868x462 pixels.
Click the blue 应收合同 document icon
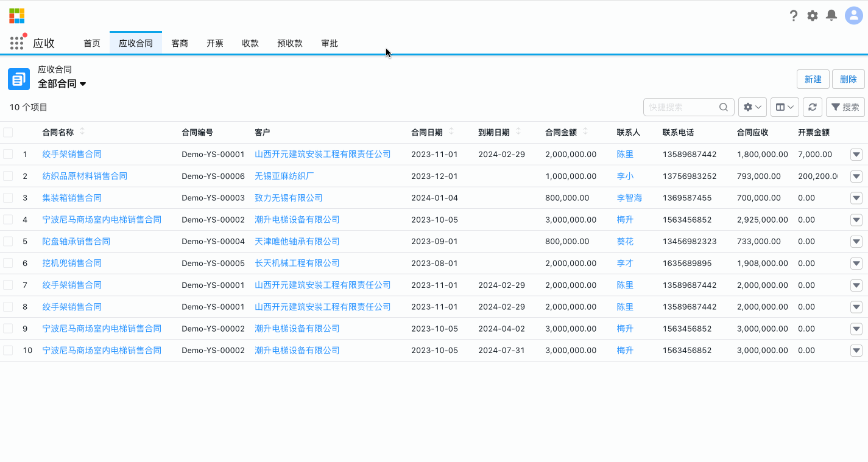[x=18, y=79]
